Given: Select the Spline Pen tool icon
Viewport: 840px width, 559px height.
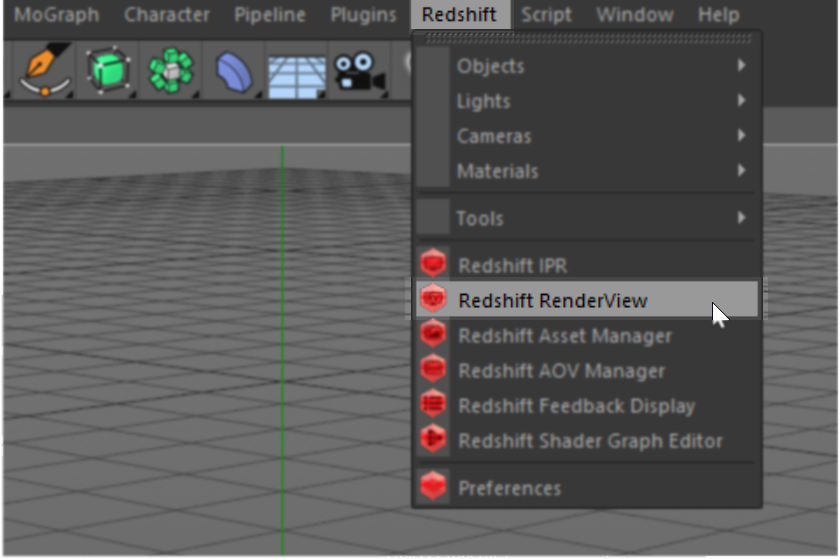Looking at the screenshot, I should [x=44, y=70].
